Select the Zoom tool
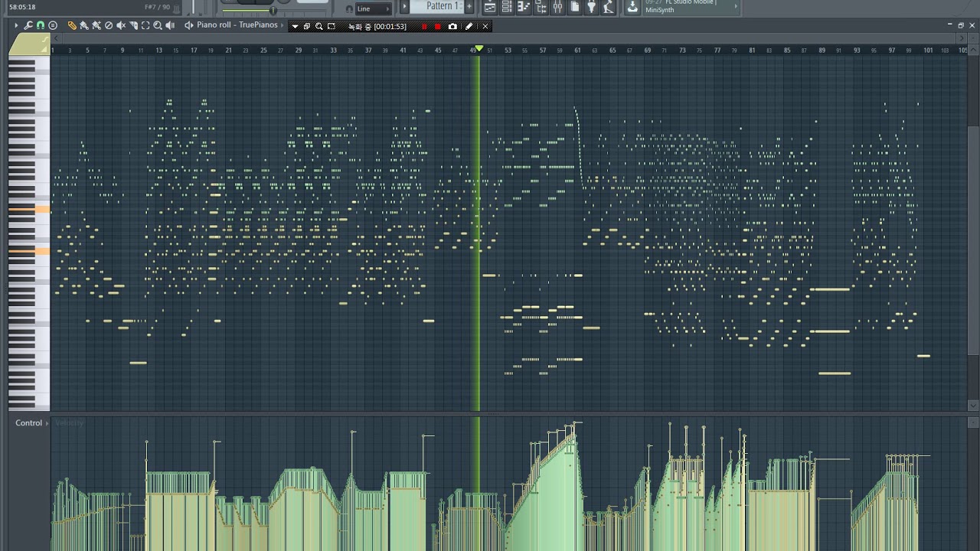 point(158,25)
